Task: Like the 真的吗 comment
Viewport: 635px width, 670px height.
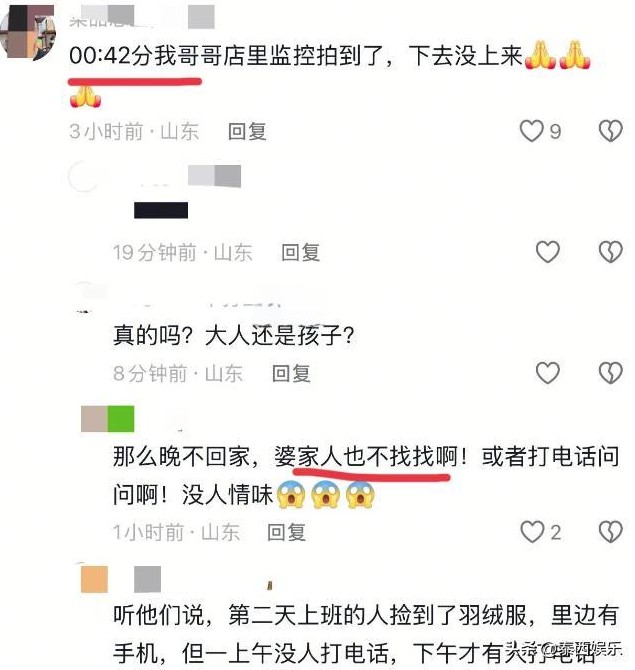Action: pos(547,373)
